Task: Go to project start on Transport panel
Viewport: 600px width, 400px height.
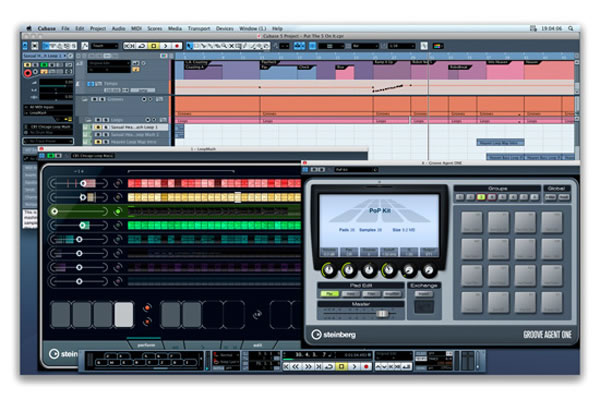Action: [x=286, y=366]
